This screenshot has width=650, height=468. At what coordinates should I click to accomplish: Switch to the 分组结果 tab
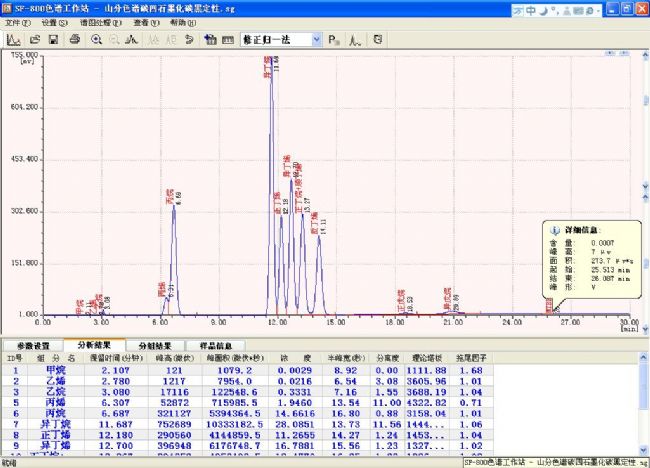pyautogui.click(x=154, y=346)
